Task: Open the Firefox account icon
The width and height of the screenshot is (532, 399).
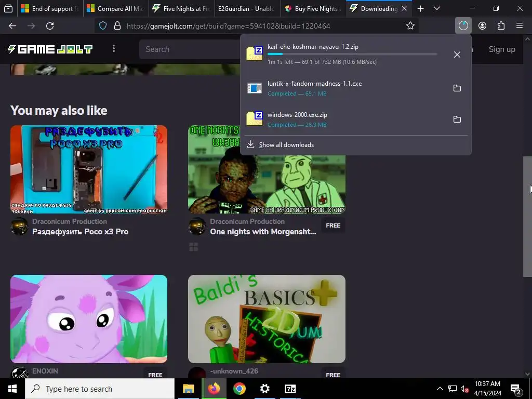Action: click(482, 26)
